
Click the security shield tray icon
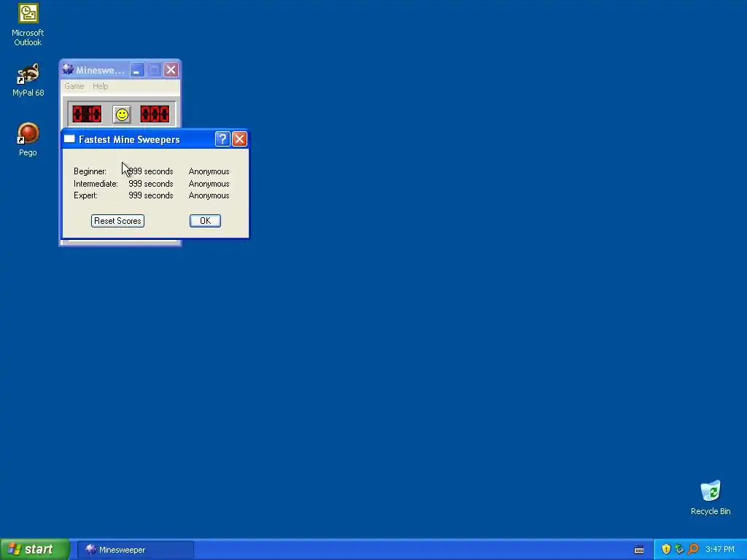tap(666, 550)
